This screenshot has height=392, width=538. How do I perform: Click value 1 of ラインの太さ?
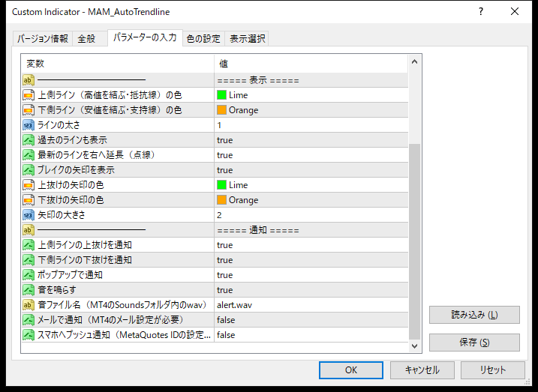tap(219, 125)
